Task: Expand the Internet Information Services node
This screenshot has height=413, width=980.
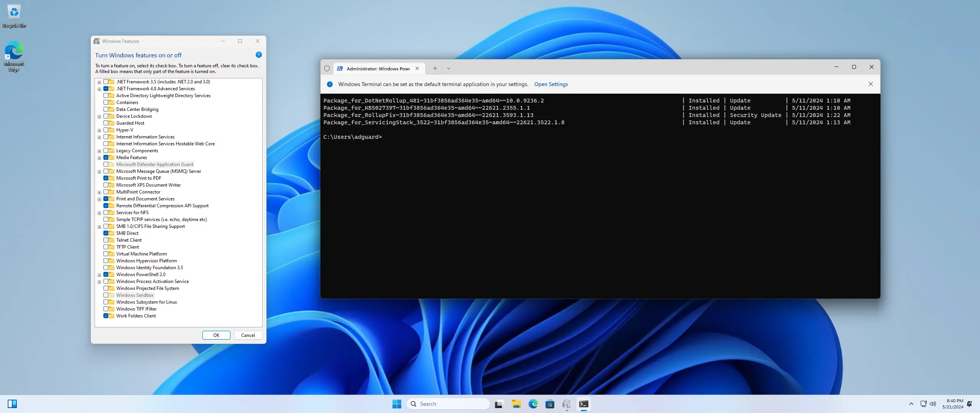Action: tap(99, 137)
